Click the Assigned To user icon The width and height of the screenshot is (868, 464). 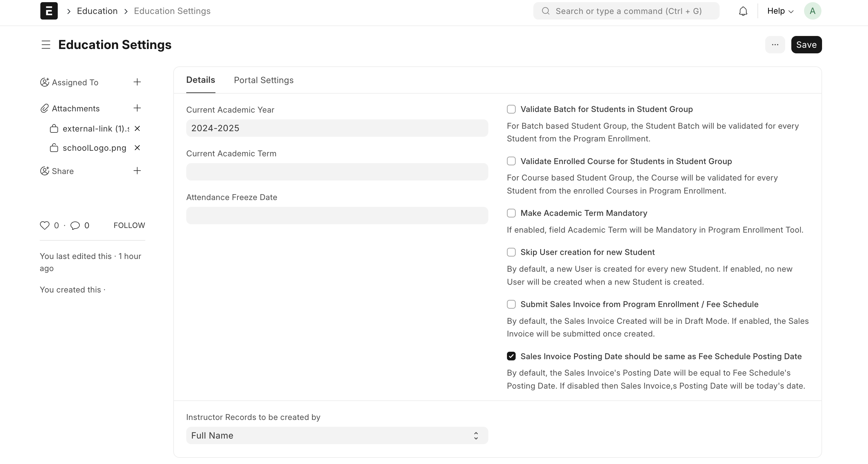(44, 82)
